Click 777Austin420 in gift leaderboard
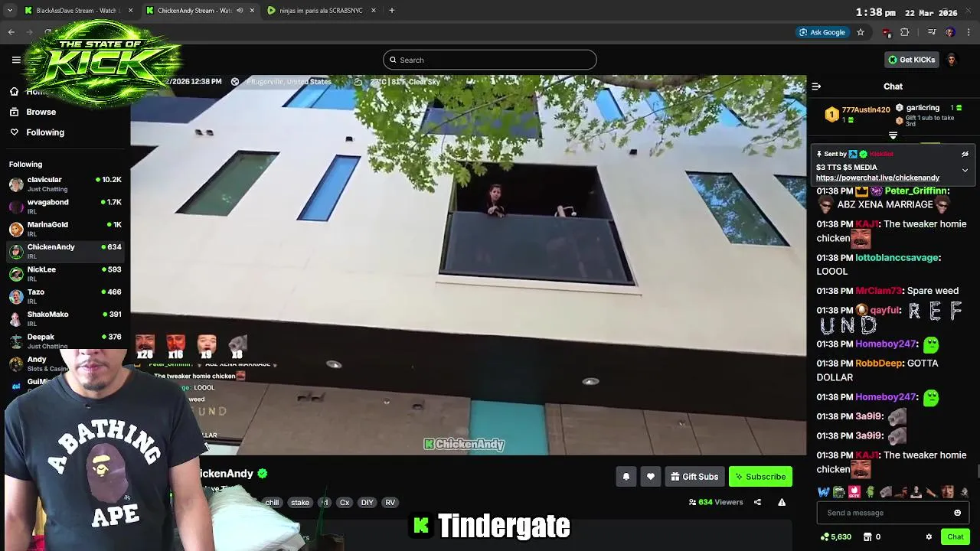Screen dimensions: 980x551 tap(866, 110)
